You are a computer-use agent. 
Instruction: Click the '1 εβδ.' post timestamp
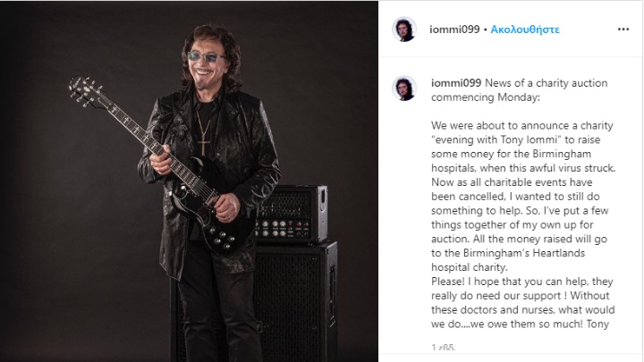pyautogui.click(x=443, y=348)
